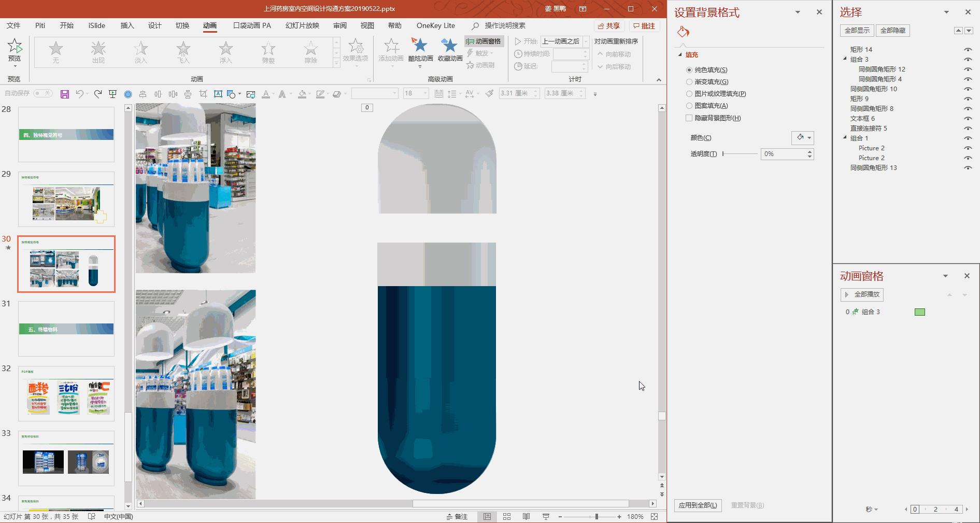This screenshot has height=523, width=980.
Task: Toggle visibility of 同侧圆角矩形 13
Action: coord(968,168)
